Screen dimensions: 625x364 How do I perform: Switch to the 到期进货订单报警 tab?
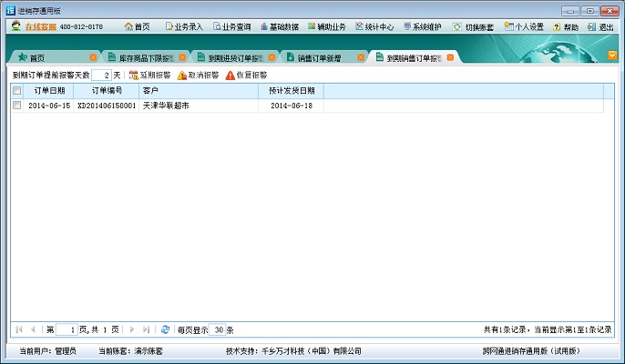(228, 57)
